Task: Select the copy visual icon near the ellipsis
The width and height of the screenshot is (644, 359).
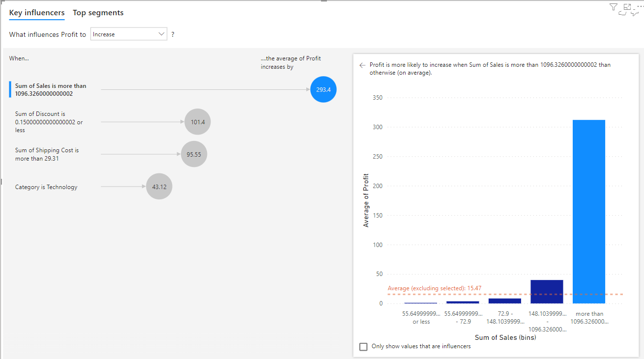Action: click(622, 13)
